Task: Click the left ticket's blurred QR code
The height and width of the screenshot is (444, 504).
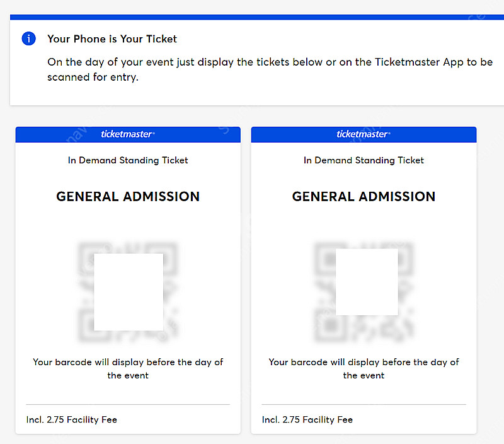Action: (128, 292)
